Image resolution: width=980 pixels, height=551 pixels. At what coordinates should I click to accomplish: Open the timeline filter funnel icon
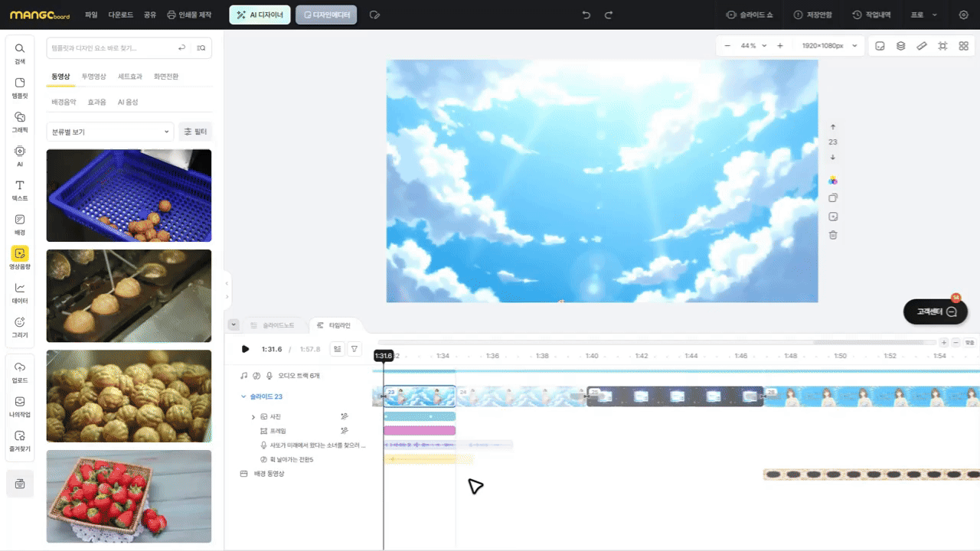(354, 349)
